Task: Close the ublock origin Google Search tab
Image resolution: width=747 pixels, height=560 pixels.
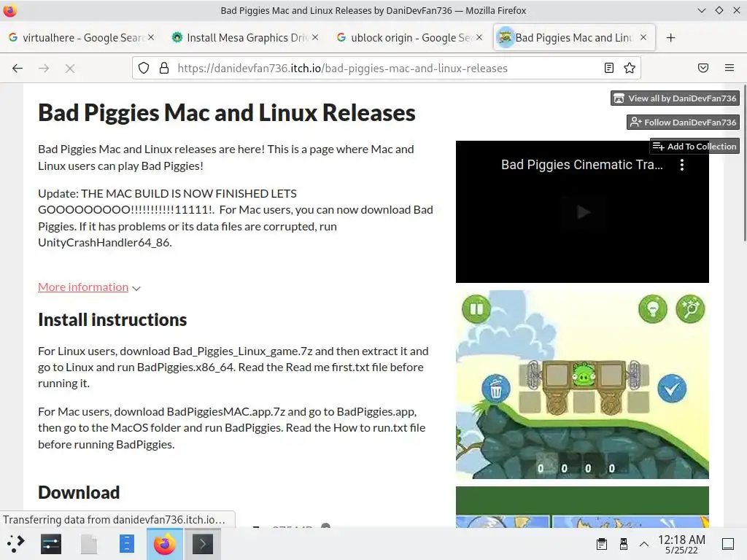Action: point(479,37)
